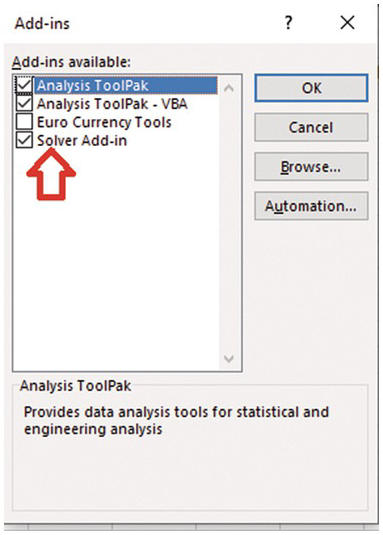The height and width of the screenshot is (535, 383).
Task: Uncheck the Analysis ToolPak - VBA checkbox
Action: [24, 103]
